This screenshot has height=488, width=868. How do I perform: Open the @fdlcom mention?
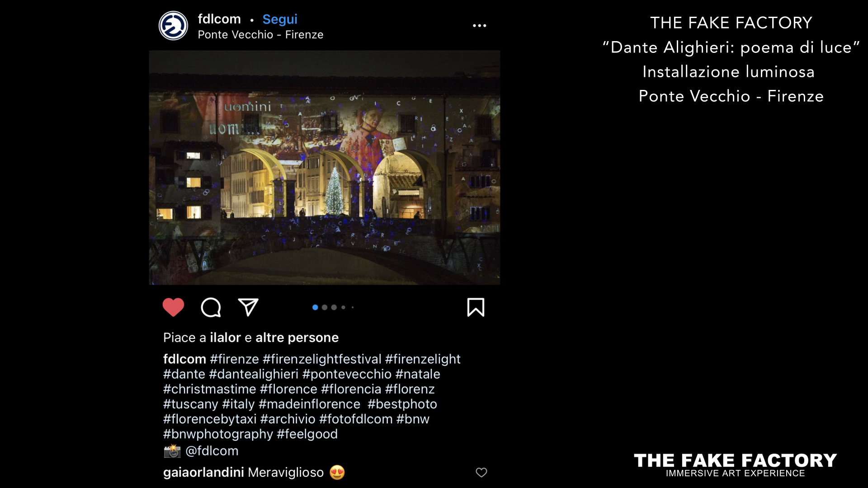click(x=212, y=451)
